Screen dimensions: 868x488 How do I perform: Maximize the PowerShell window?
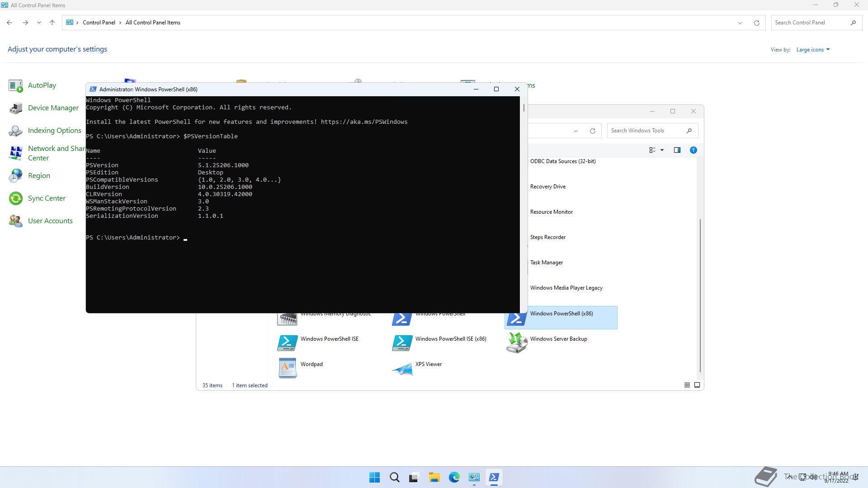click(496, 89)
